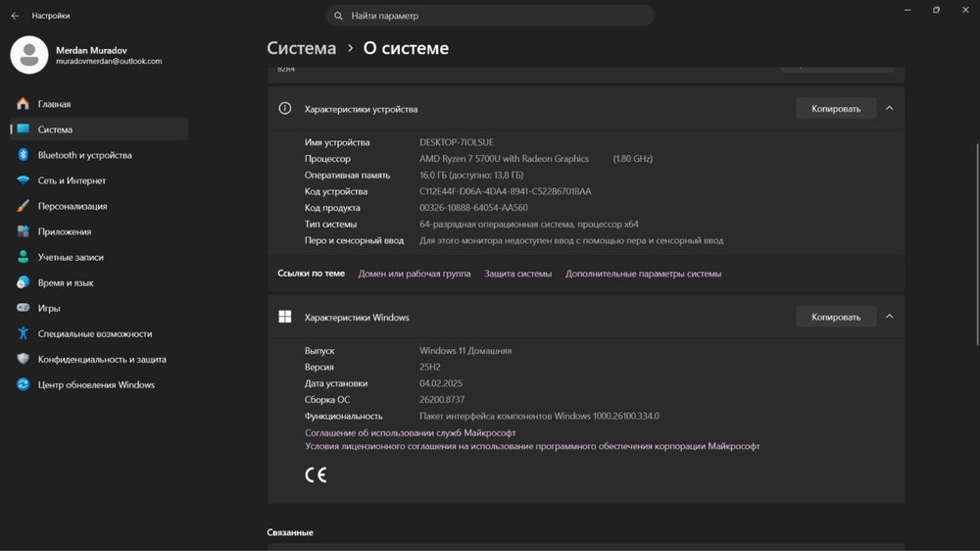Open the user profile avatar picture
The height and width of the screenshot is (551, 980).
point(29,55)
